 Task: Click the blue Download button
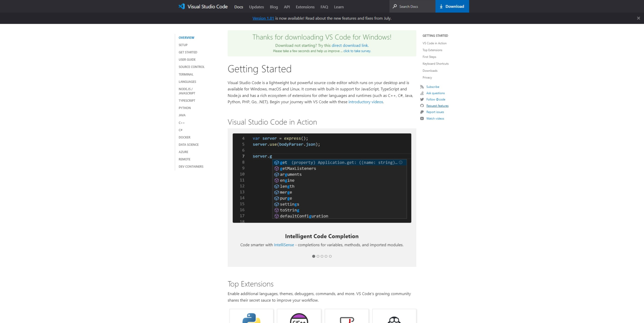452,6
